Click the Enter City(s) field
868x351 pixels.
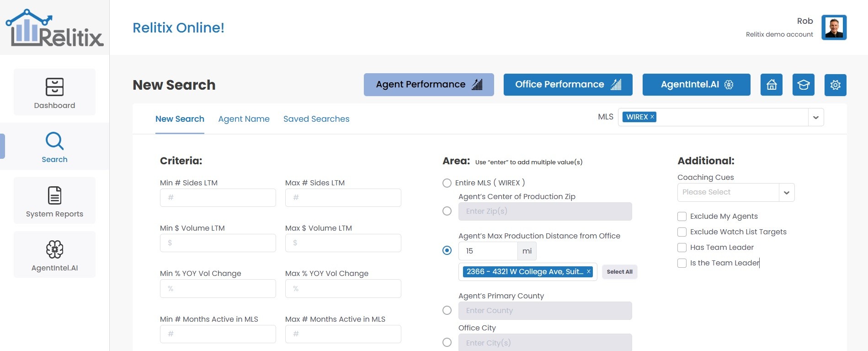coord(545,342)
